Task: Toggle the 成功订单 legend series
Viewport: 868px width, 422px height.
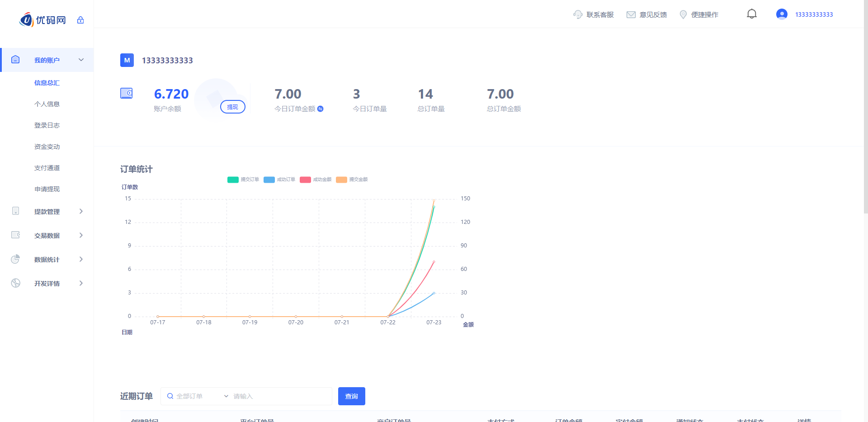Action: click(x=279, y=180)
